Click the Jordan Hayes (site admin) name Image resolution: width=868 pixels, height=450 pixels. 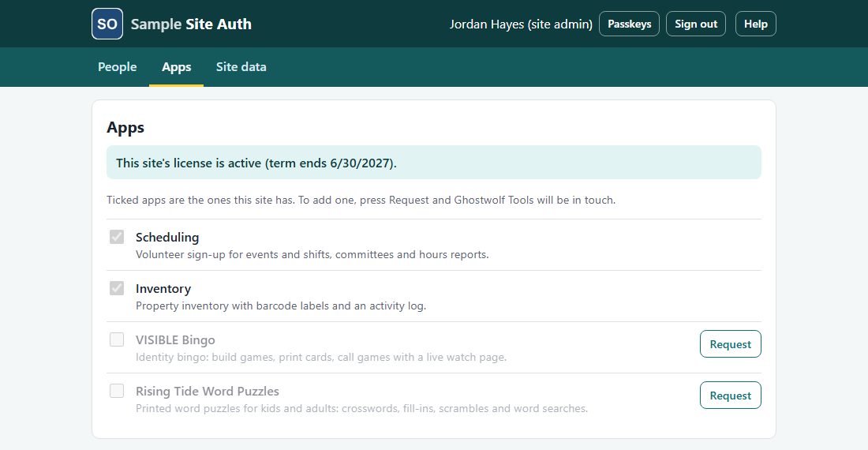click(520, 24)
